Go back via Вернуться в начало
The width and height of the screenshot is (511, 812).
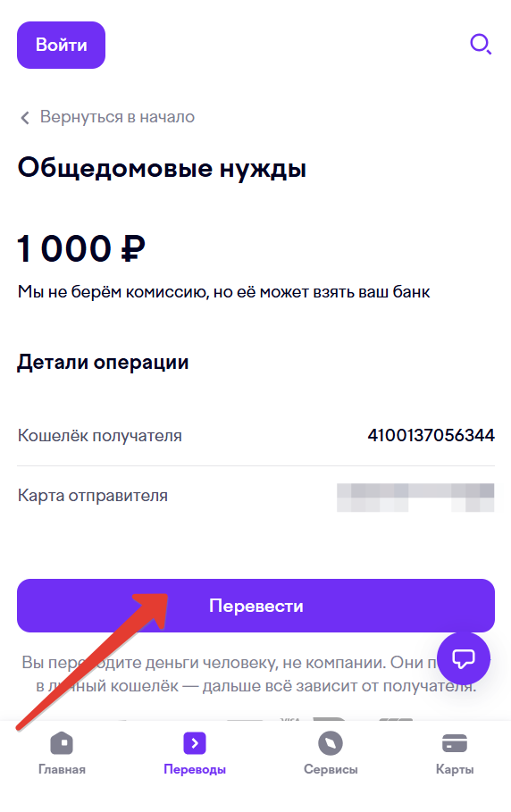pyautogui.click(x=118, y=117)
